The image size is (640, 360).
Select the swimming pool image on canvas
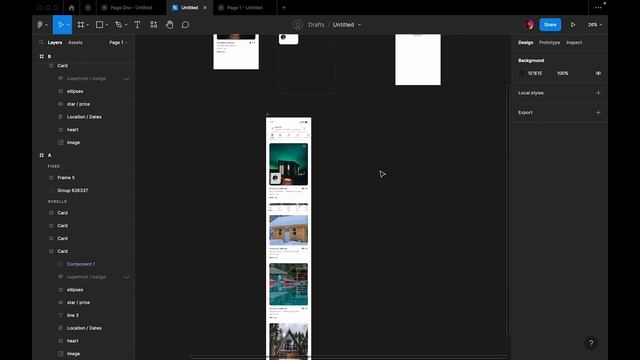[289, 284]
